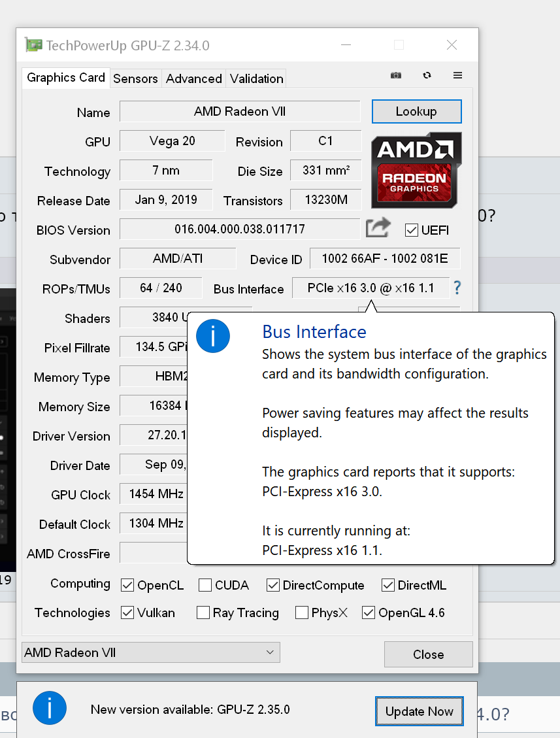The image size is (560, 738).
Task: Click the Pixel Fillrate field value
Action: pos(154,347)
